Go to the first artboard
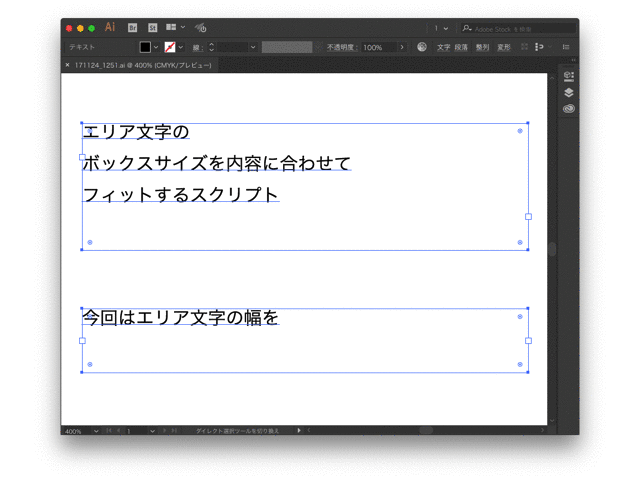 [x=109, y=431]
